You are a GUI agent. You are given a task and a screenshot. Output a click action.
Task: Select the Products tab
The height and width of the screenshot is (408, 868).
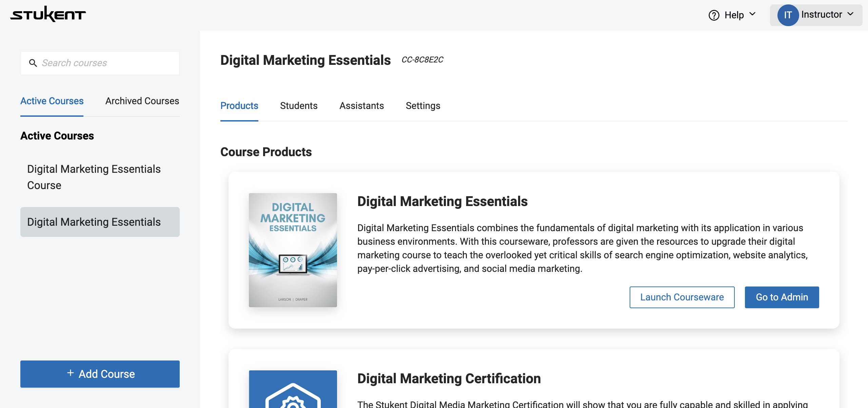point(239,106)
